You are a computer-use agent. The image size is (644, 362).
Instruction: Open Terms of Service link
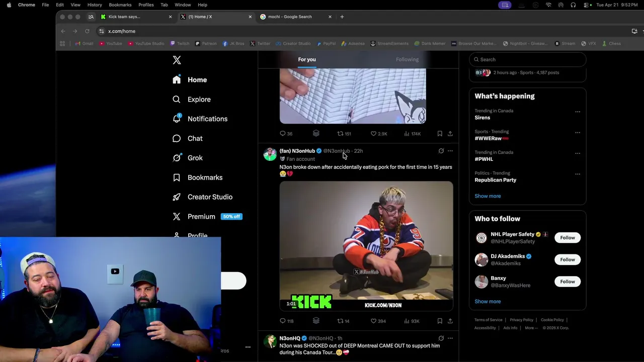(488, 320)
